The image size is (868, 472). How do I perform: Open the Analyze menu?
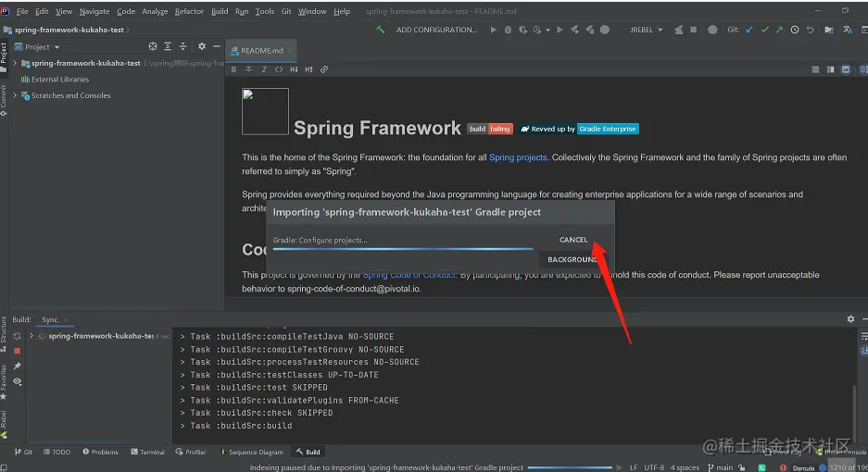(155, 11)
